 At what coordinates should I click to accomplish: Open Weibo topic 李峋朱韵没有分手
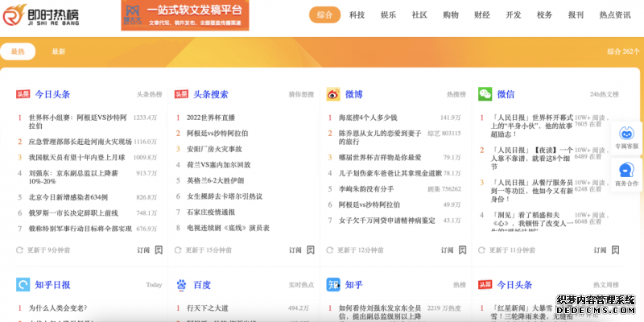pos(366,189)
